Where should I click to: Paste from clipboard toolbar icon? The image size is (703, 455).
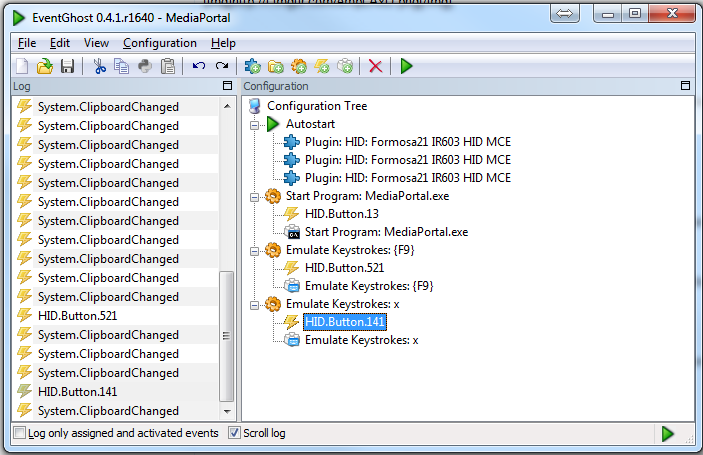[x=168, y=66]
